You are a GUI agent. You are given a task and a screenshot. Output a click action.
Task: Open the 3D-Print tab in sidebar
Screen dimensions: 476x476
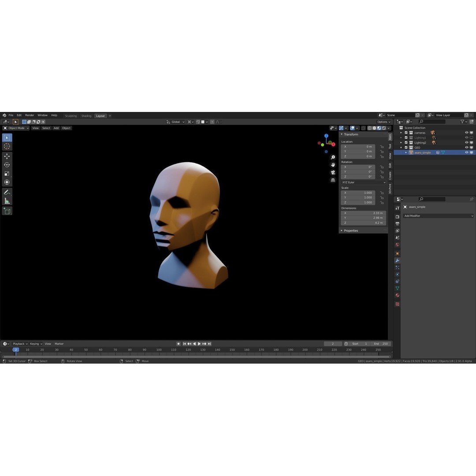click(x=390, y=189)
